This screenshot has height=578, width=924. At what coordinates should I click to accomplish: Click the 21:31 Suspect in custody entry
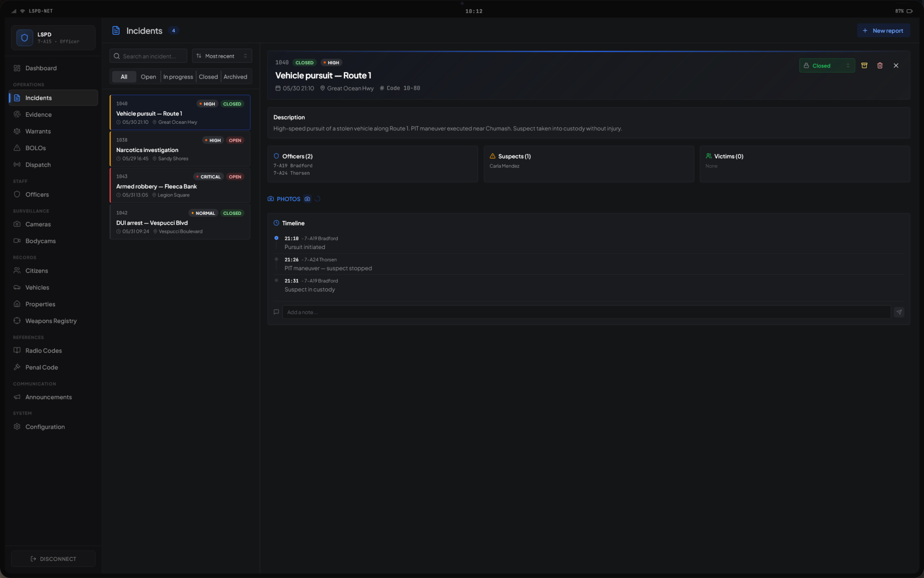(589, 285)
